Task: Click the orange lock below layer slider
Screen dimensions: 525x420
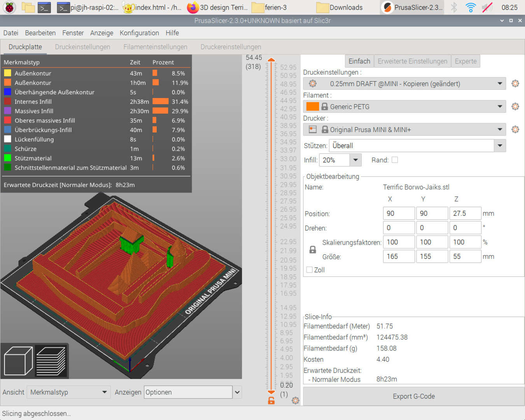Action: (271, 401)
